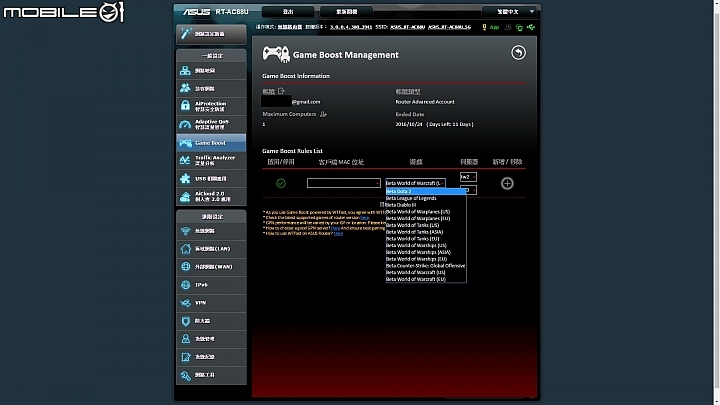
Task: Open the tw2 server dropdown
Action: click(x=468, y=177)
